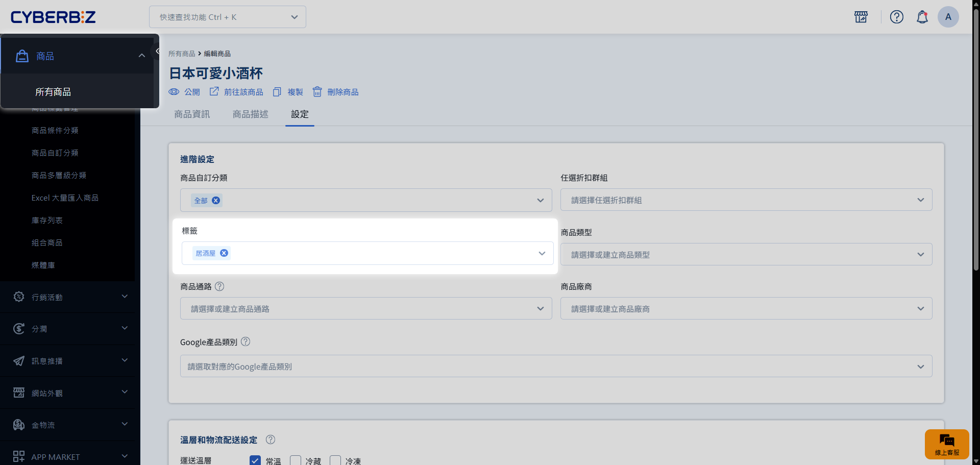Enable the 冷藏 checkbox
Image resolution: width=980 pixels, height=465 pixels.
pos(296,460)
